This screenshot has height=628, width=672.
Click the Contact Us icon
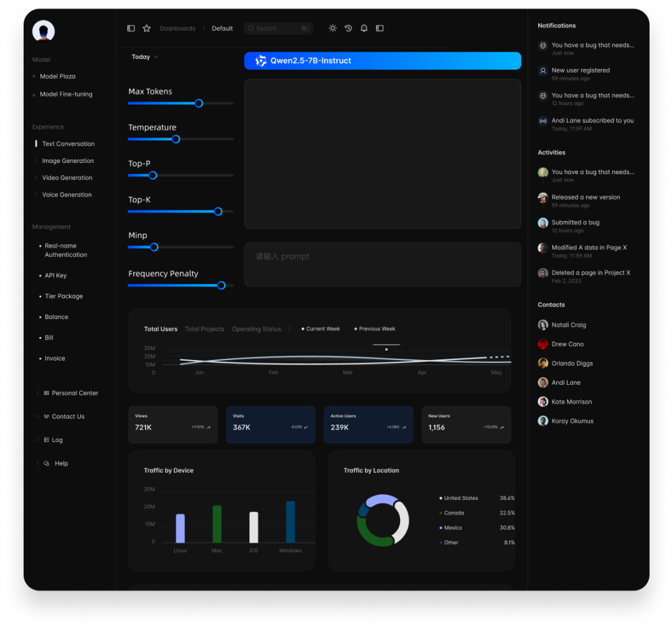point(46,417)
